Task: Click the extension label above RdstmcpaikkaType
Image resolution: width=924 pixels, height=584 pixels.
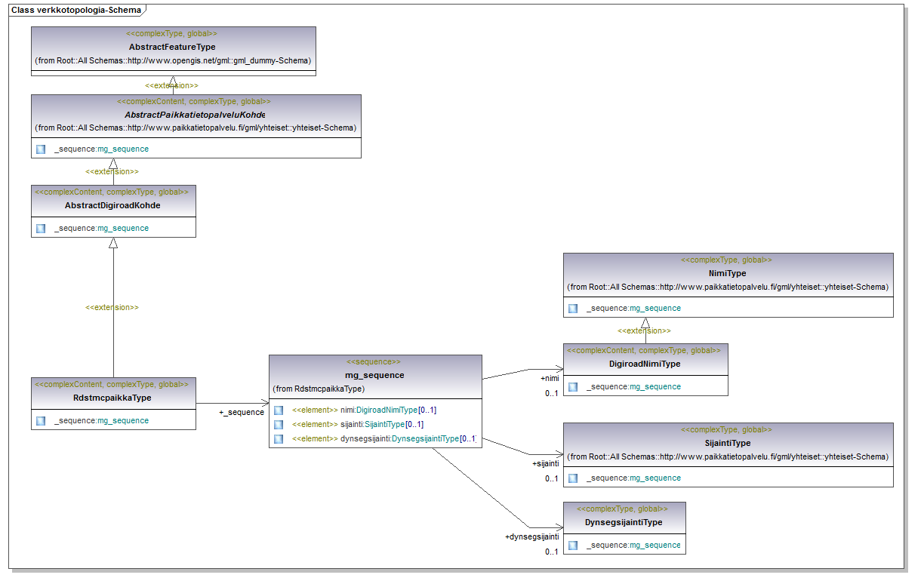Action: pos(112,307)
